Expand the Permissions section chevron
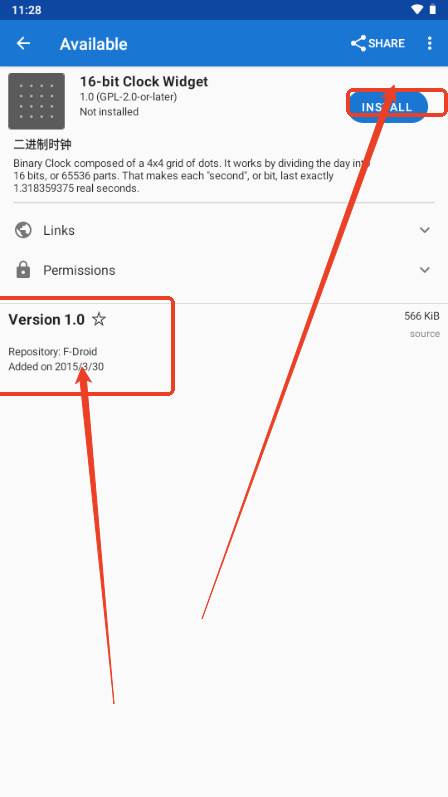Viewport: 448px width, 797px height. tap(425, 270)
